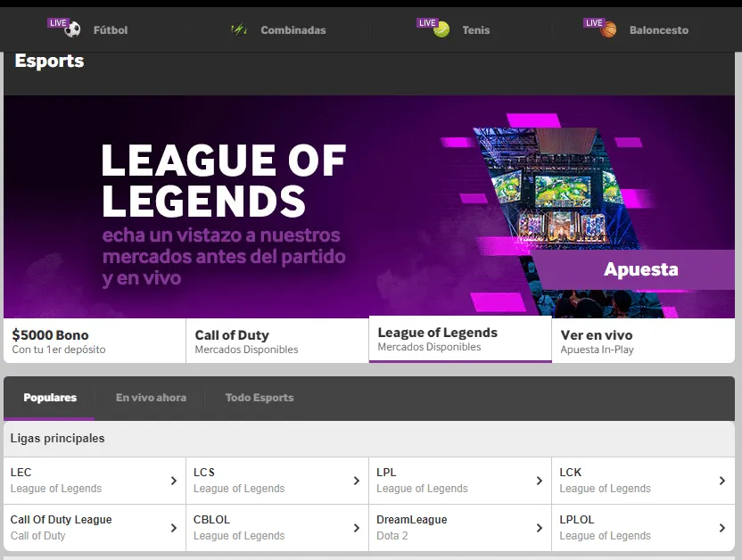Open the LPL league link
The height and width of the screenshot is (560, 742).
coord(460,481)
